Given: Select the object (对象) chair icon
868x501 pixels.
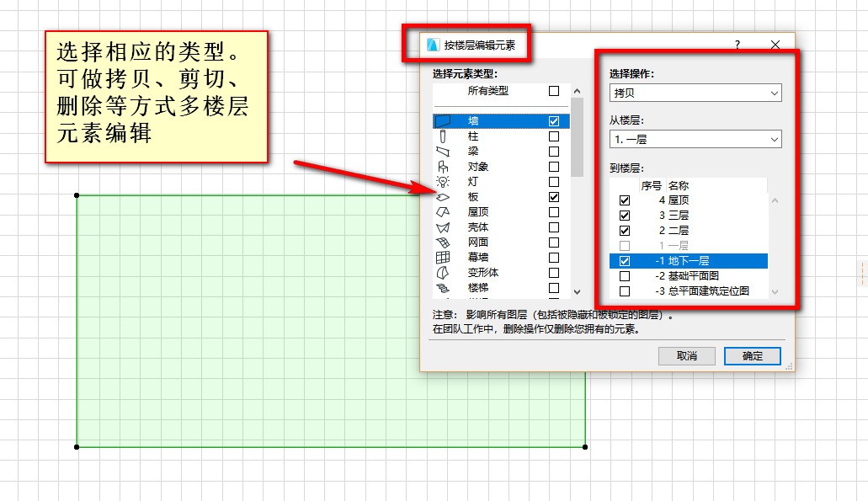Looking at the screenshot, I should (443, 167).
